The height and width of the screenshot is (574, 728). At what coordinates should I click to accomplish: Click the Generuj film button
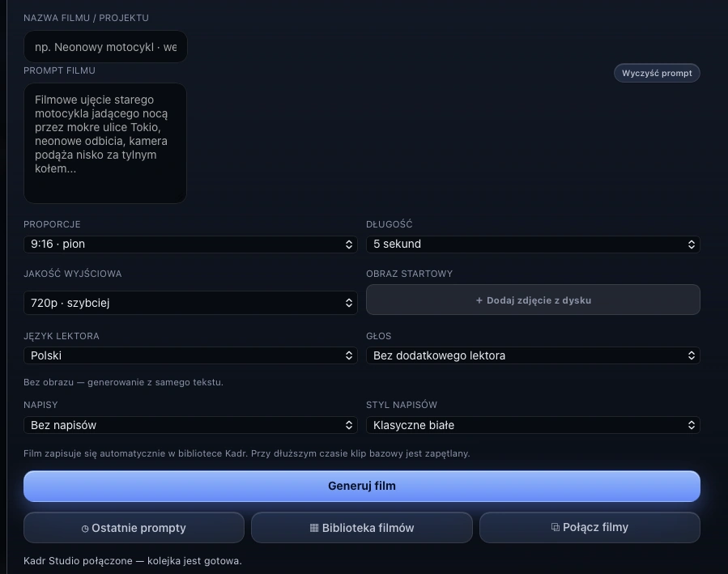(362, 487)
